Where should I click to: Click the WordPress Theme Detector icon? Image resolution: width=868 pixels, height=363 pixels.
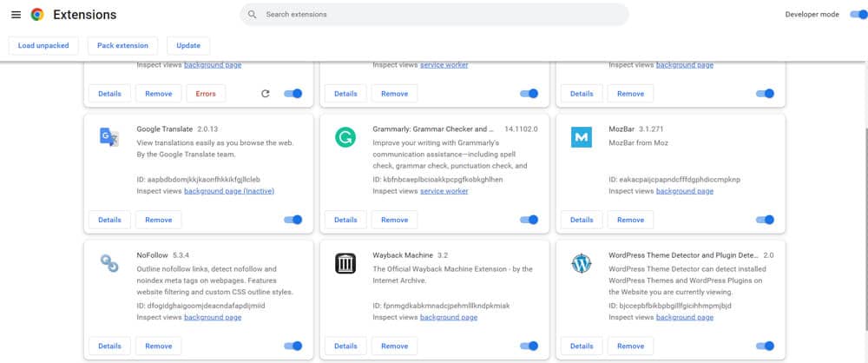tap(582, 263)
